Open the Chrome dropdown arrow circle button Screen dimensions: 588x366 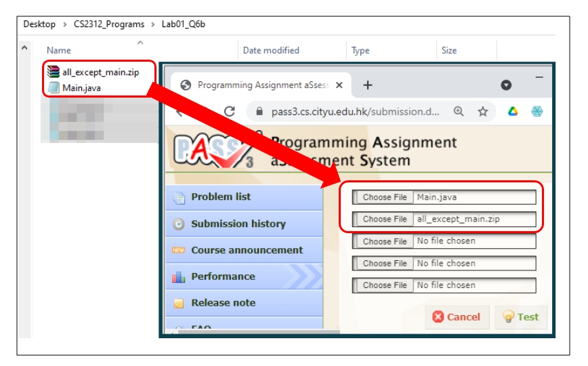tap(505, 85)
